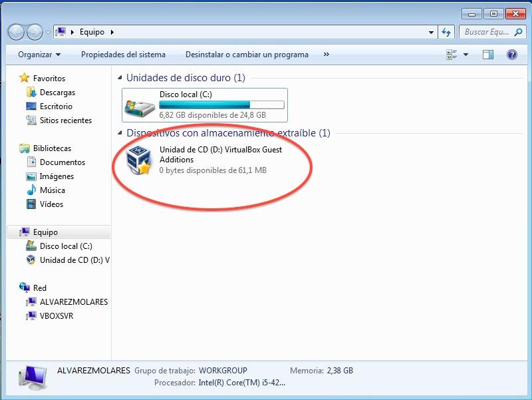The height and width of the screenshot is (400, 532).
Task: Click the double chevron for more toolbar commands
Action: point(325,54)
